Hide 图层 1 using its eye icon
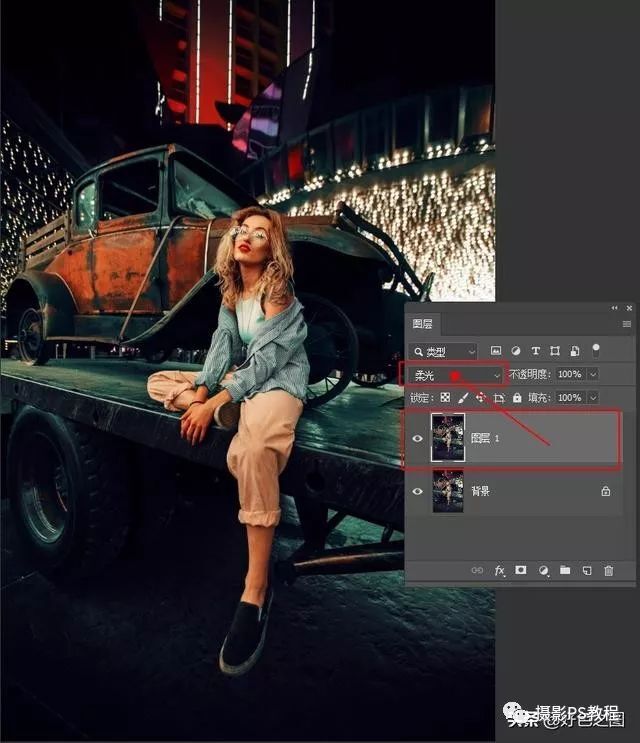This screenshot has height=743, width=640. pyautogui.click(x=417, y=437)
